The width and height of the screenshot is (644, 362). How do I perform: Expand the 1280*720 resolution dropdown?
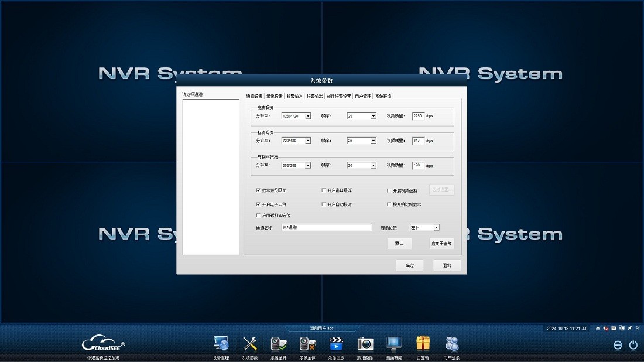(308, 116)
